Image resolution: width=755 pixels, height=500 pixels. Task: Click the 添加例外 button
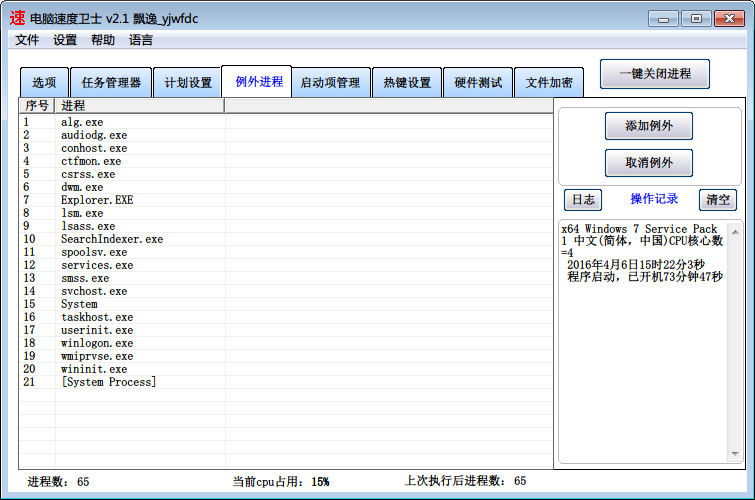648,126
